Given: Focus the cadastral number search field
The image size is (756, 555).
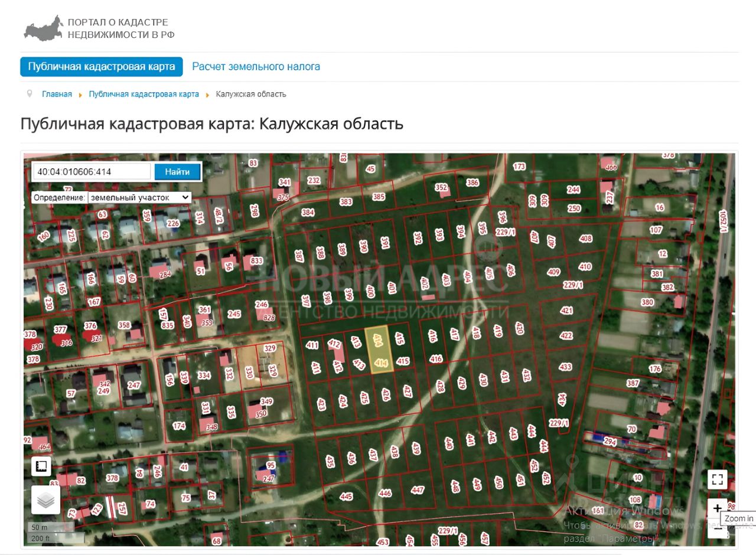Looking at the screenshot, I should click(x=92, y=172).
